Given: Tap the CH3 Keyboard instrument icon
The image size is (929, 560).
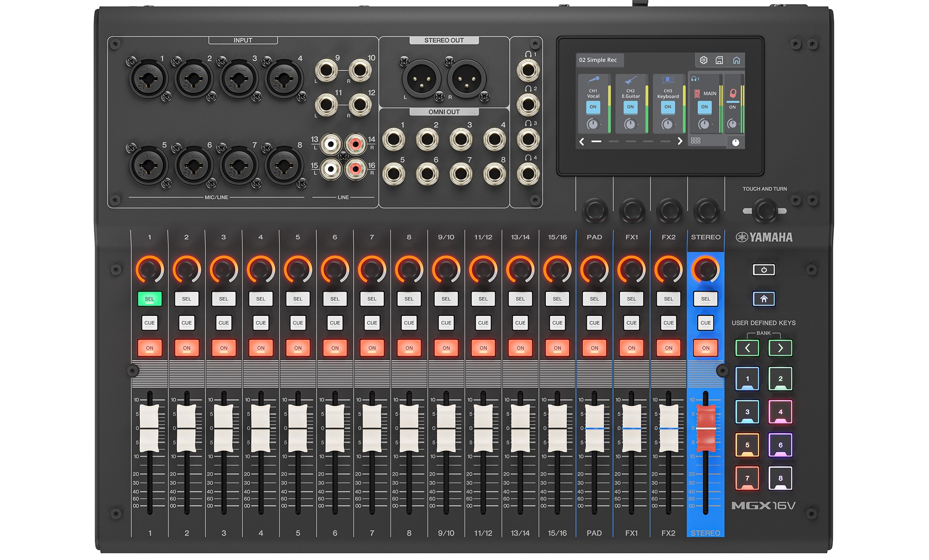Looking at the screenshot, I should coord(668,80).
